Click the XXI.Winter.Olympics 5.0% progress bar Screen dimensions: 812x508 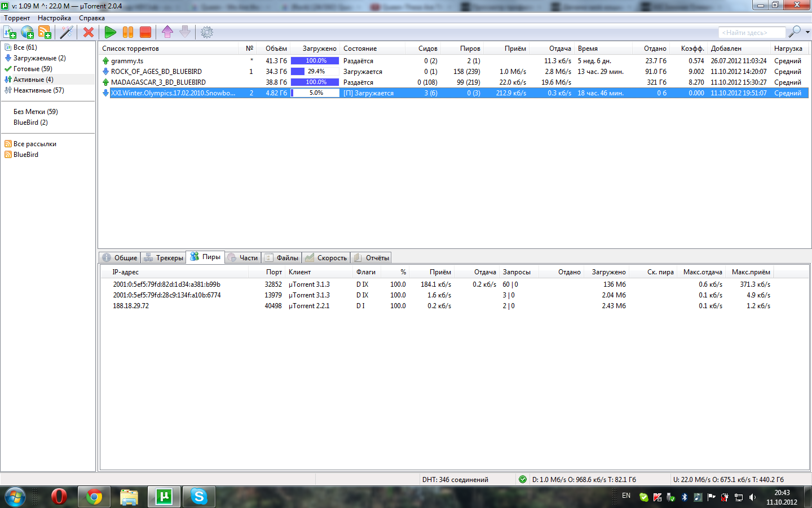pos(315,93)
